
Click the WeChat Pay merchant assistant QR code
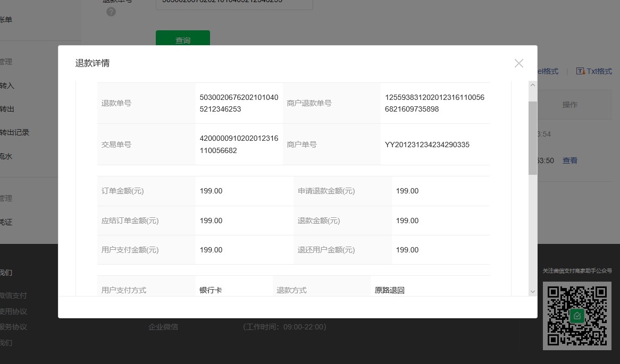tap(577, 316)
